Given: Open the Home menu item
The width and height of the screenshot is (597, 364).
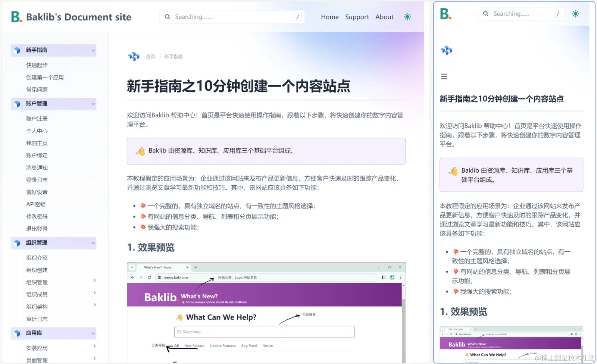Looking at the screenshot, I should pos(330,17).
